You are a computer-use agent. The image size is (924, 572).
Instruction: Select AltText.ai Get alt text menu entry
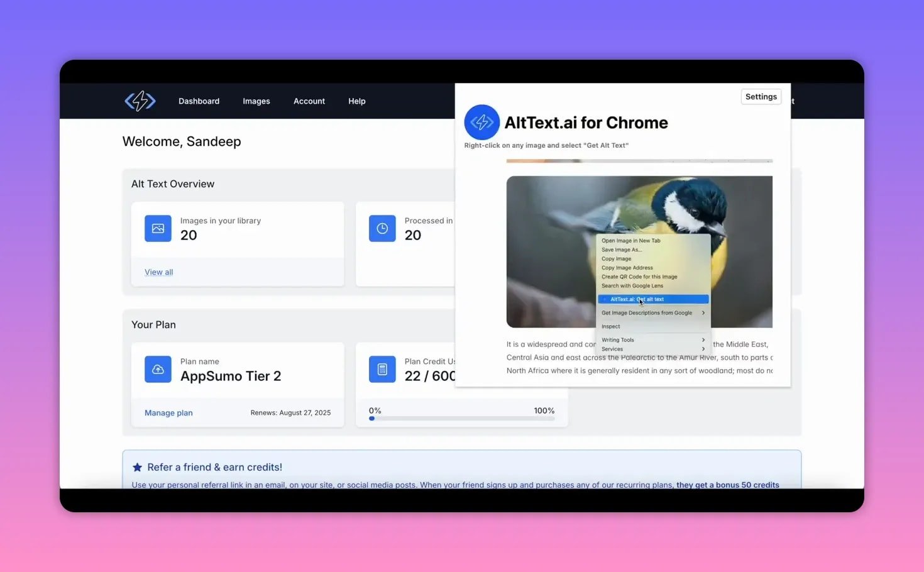[x=652, y=299]
